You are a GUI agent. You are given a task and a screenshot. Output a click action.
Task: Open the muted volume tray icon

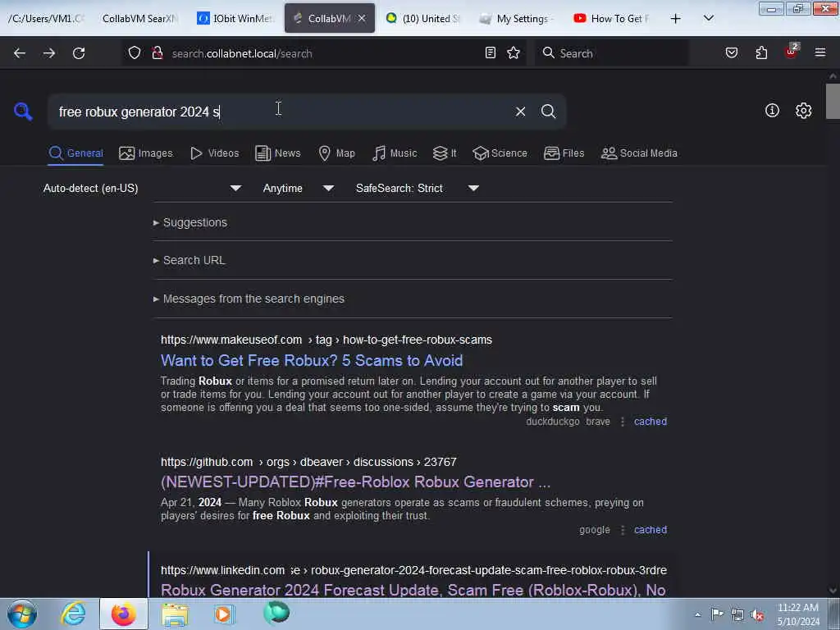pyautogui.click(x=757, y=614)
